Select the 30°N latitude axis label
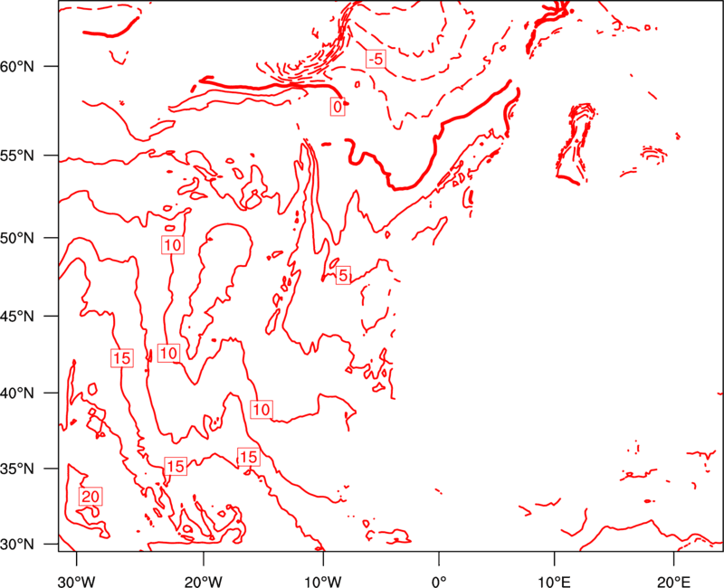The width and height of the screenshot is (724, 588). pyautogui.click(x=17, y=545)
